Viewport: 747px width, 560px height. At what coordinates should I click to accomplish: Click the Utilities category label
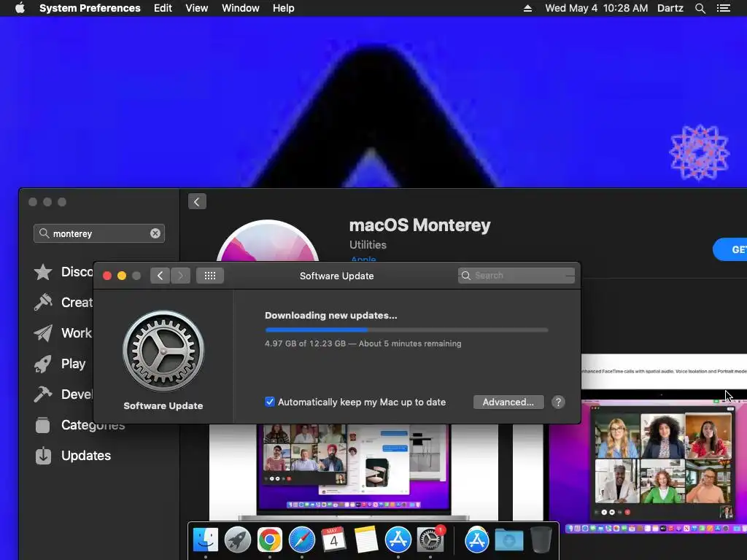pos(368,245)
